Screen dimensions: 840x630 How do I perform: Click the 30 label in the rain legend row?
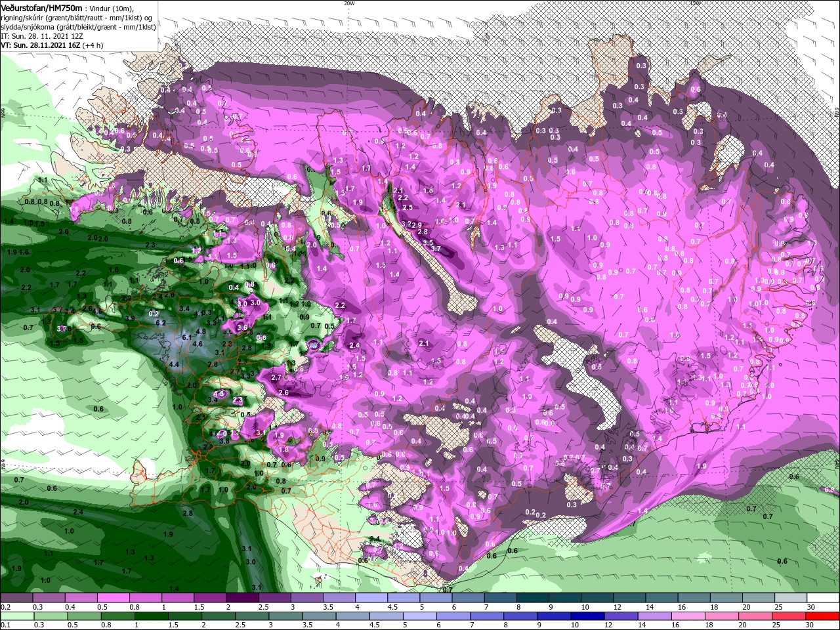pos(809,625)
